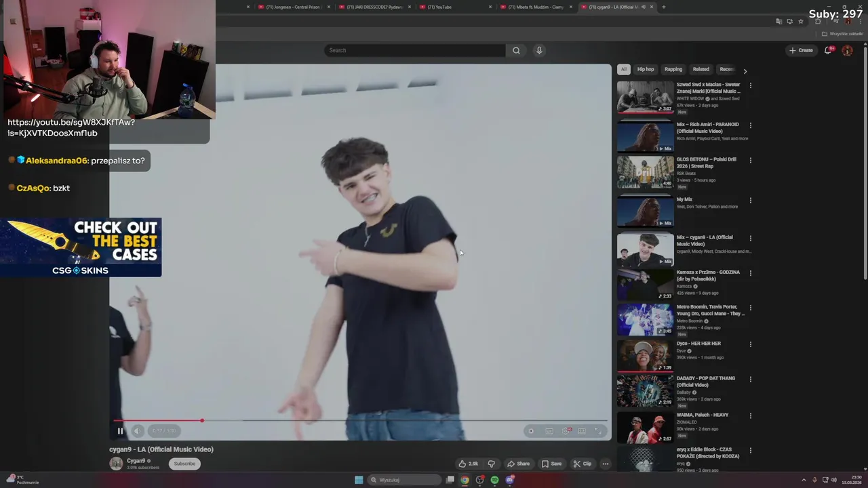Open Szwed Swd x Macias video thumbnail
This screenshot has height=488, width=868.
pos(645,97)
